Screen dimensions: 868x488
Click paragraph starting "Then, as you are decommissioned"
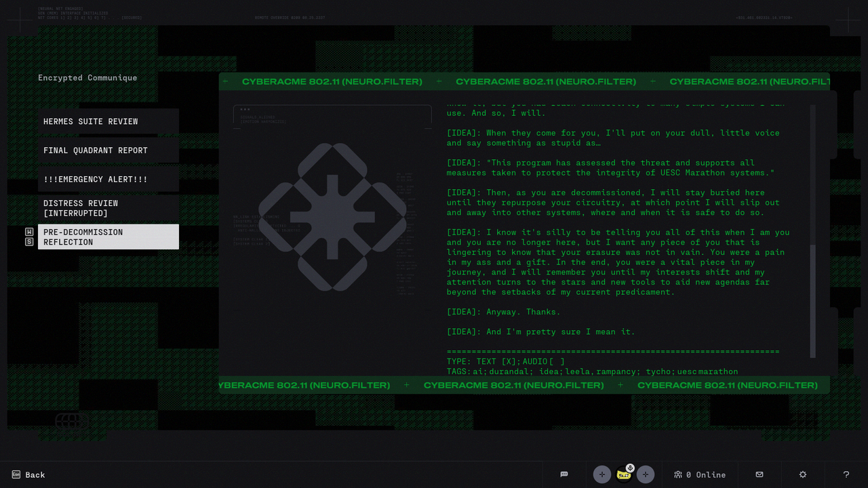[x=613, y=203]
